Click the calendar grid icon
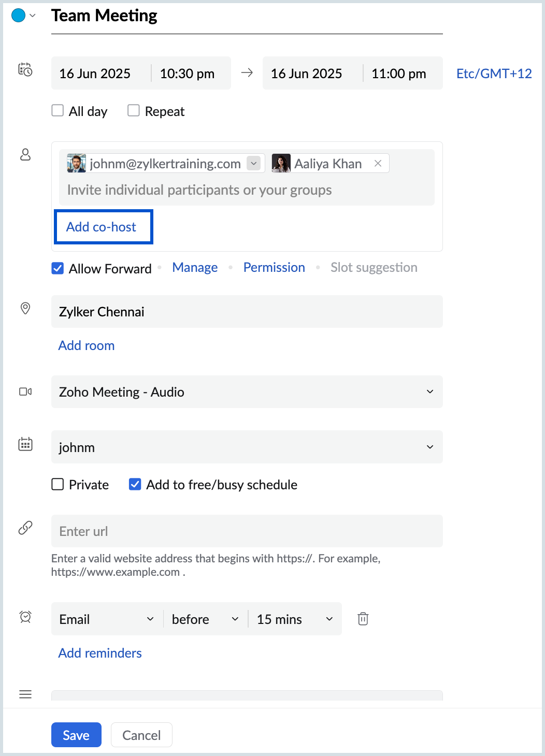This screenshot has height=756, width=545. [x=25, y=444]
